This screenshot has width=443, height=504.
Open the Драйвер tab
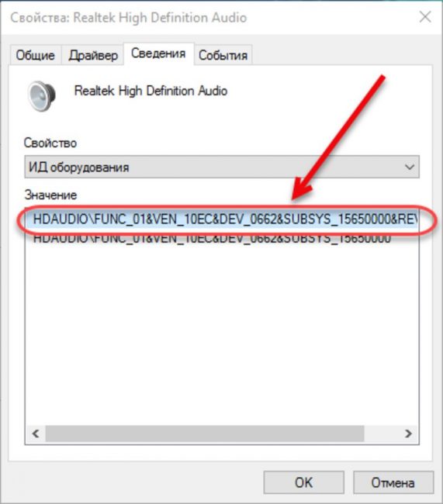pyautogui.click(x=93, y=55)
